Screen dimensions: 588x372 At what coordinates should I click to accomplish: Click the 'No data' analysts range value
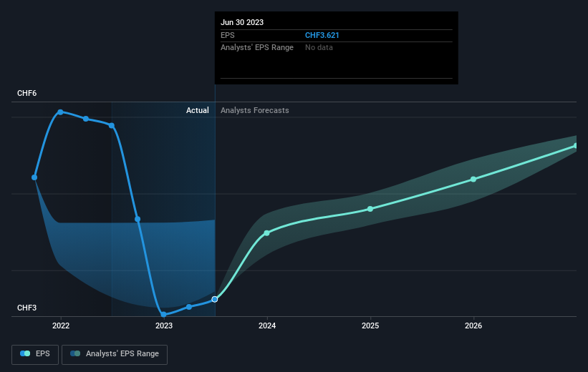pos(319,48)
